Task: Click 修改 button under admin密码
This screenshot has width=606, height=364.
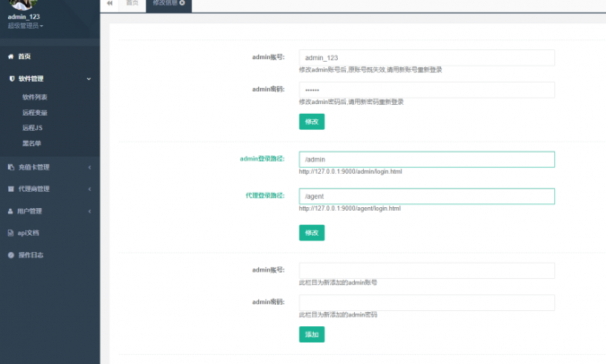Action: coord(312,122)
